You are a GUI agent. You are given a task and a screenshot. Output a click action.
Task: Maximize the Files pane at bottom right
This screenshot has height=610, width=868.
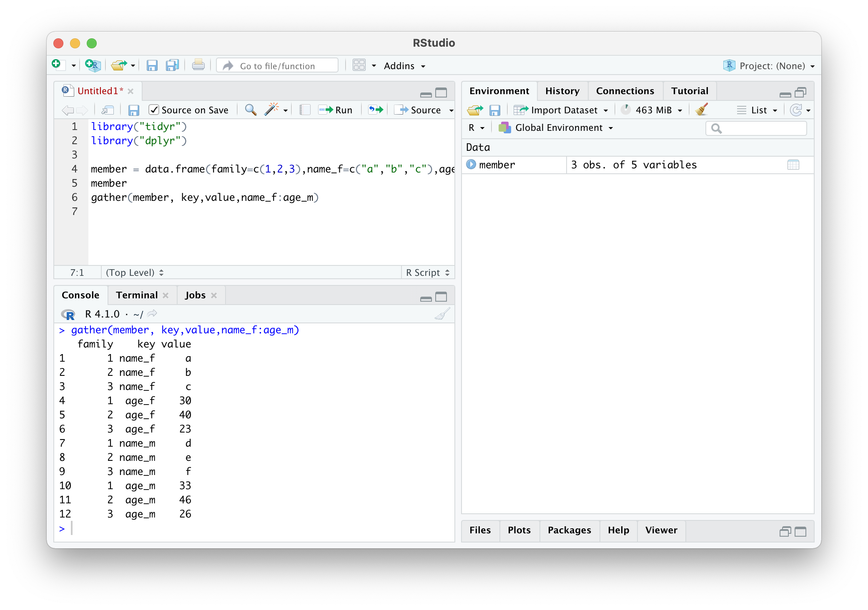800,531
